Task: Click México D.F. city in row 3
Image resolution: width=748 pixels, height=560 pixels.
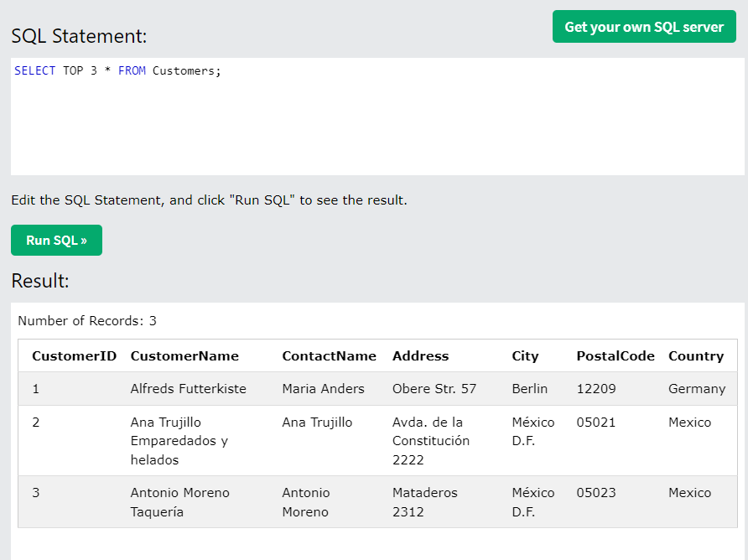Action: (532, 502)
